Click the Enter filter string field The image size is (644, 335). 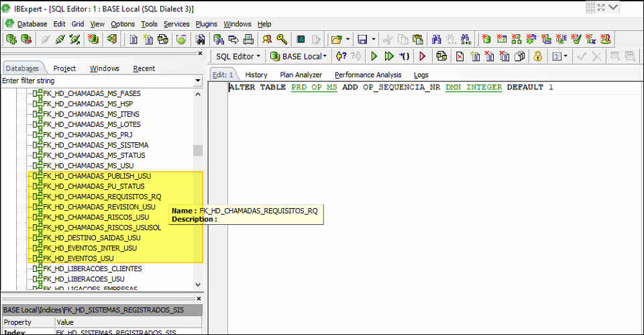click(97, 81)
